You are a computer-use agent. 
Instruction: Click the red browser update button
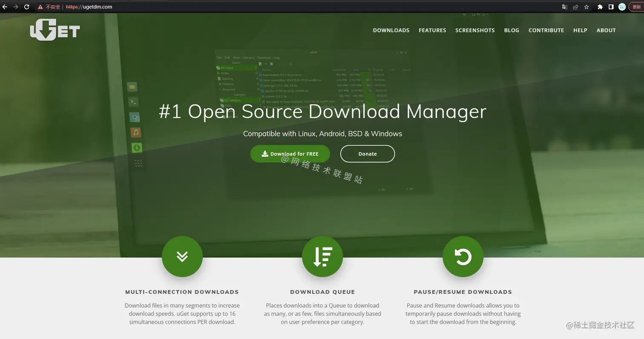coord(636,7)
